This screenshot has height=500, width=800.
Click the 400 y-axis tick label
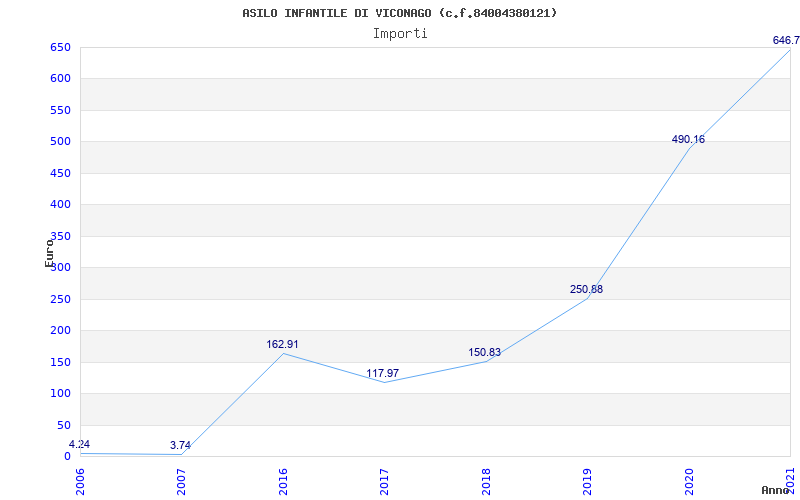coord(60,205)
